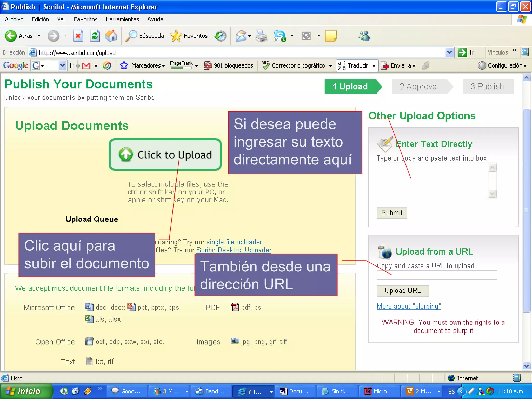Refresh the page with green arrows icon
Screen dimensions: 532x399
coord(95,36)
